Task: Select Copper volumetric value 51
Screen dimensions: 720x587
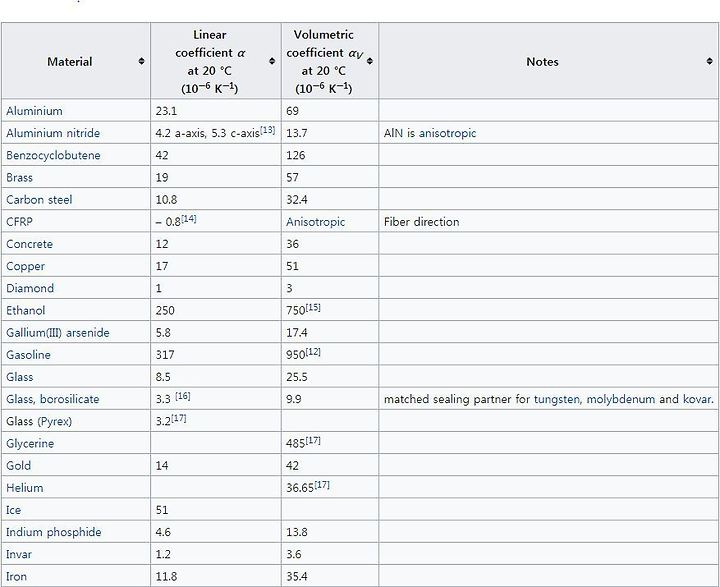Action: click(292, 266)
